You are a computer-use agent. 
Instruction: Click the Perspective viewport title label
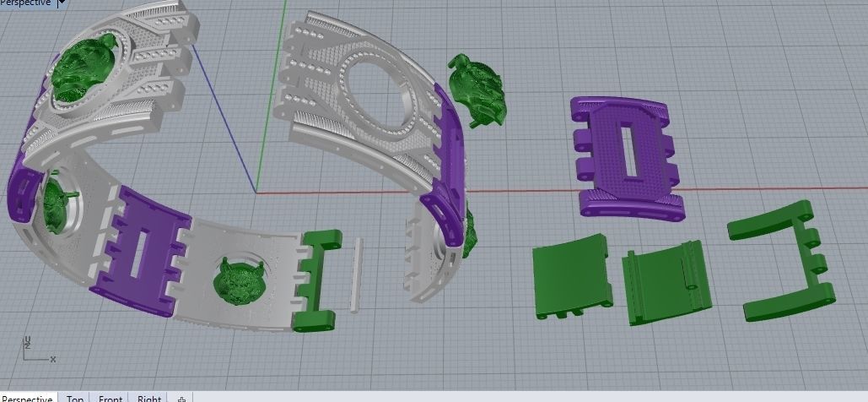pos(26,3)
